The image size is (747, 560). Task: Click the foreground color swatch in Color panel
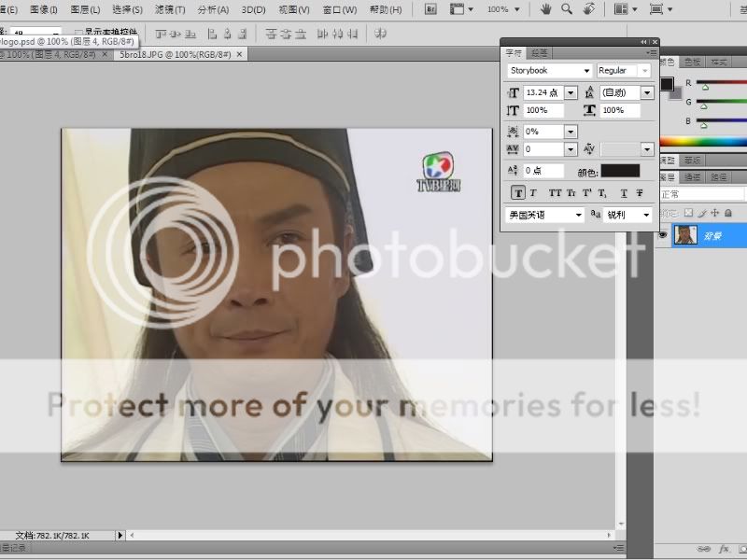(666, 84)
